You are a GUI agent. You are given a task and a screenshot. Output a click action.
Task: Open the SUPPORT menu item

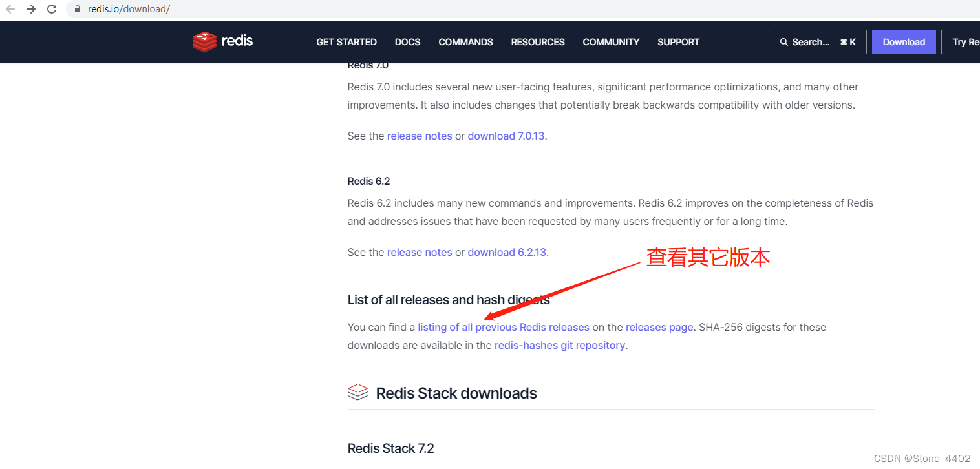pyautogui.click(x=678, y=42)
